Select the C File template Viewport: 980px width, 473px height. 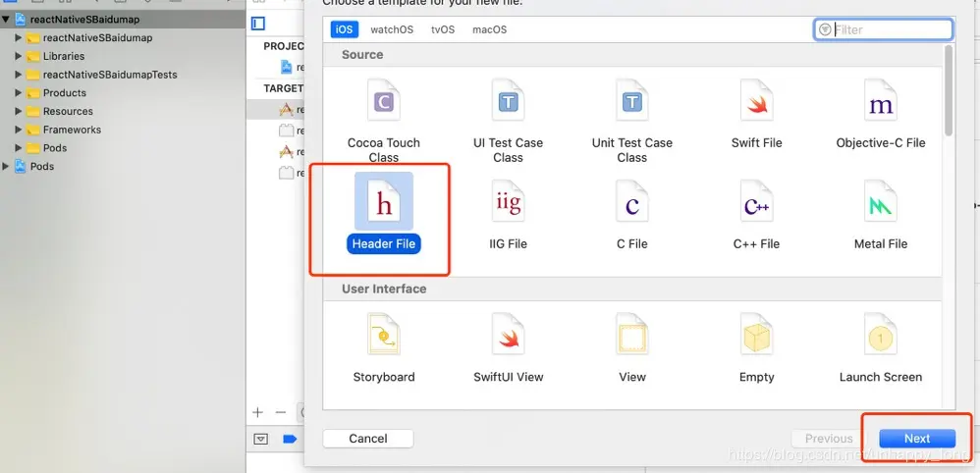tap(631, 216)
